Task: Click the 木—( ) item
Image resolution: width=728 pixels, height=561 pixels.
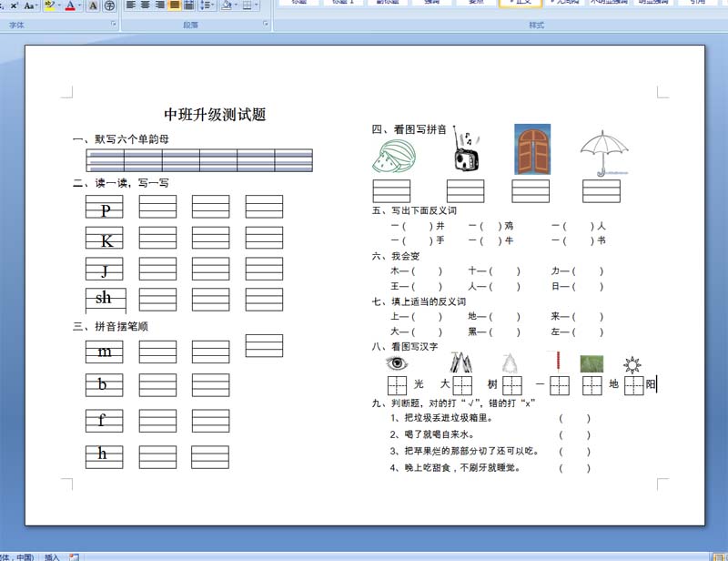Action: 417,271
